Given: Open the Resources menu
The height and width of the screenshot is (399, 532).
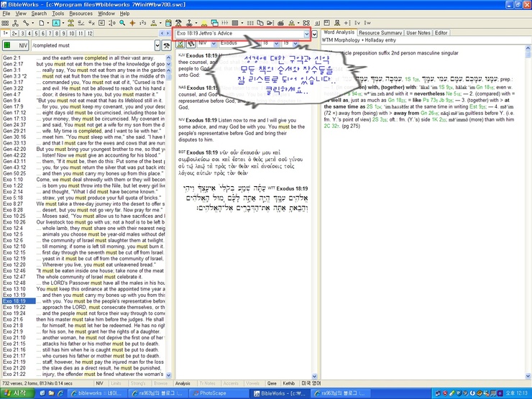Looking at the screenshot, I should [x=81, y=14].
